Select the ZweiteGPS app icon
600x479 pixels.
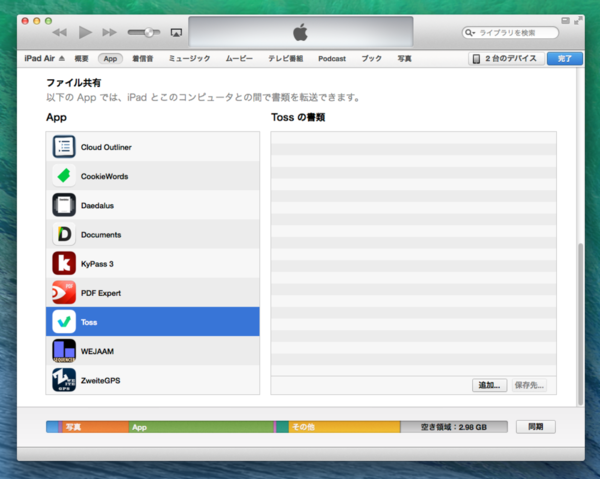tap(64, 380)
